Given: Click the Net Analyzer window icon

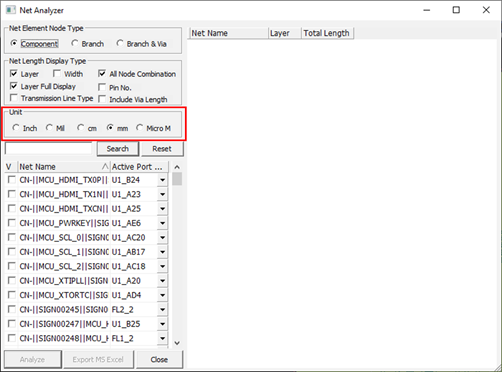Looking at the screenshot, I should [x=11, y=10].
